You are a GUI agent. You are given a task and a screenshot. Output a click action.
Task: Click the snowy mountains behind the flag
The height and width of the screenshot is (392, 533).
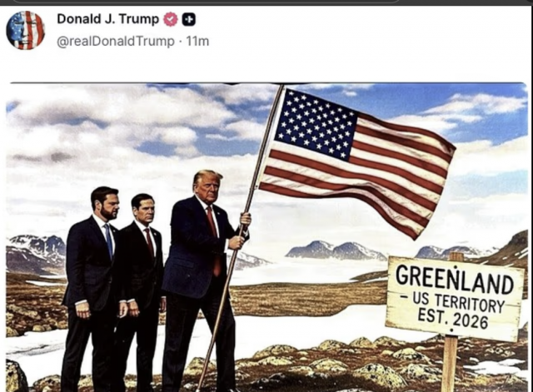(335, 251)
